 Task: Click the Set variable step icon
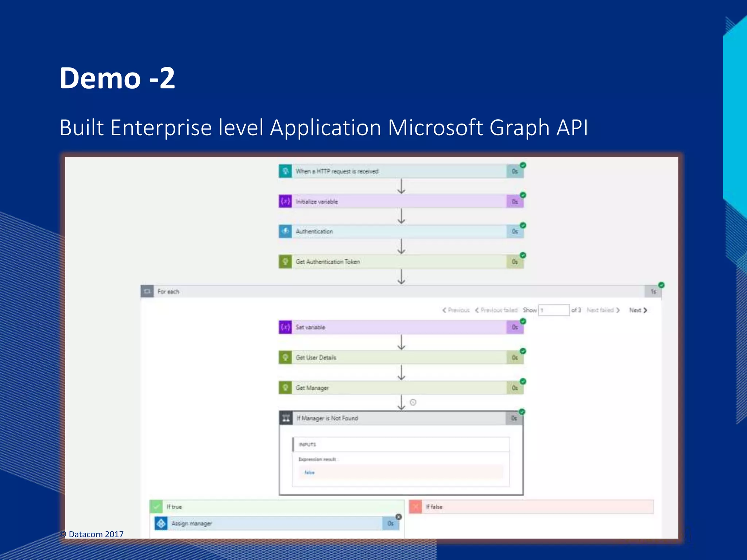[285, 327]
